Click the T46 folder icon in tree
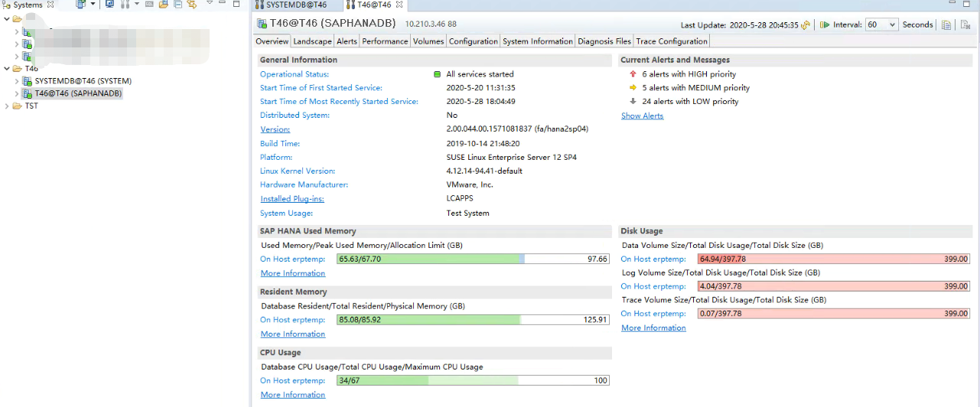The height and width of the screenshot is (407, 980). click(18, 68)
